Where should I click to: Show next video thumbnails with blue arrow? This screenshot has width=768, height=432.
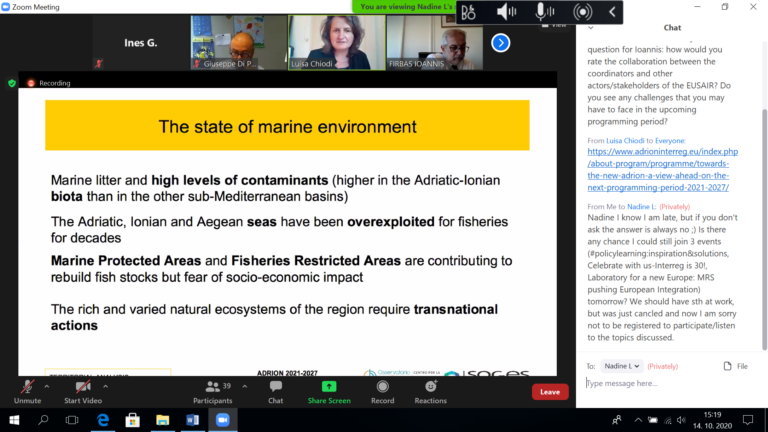501,43
